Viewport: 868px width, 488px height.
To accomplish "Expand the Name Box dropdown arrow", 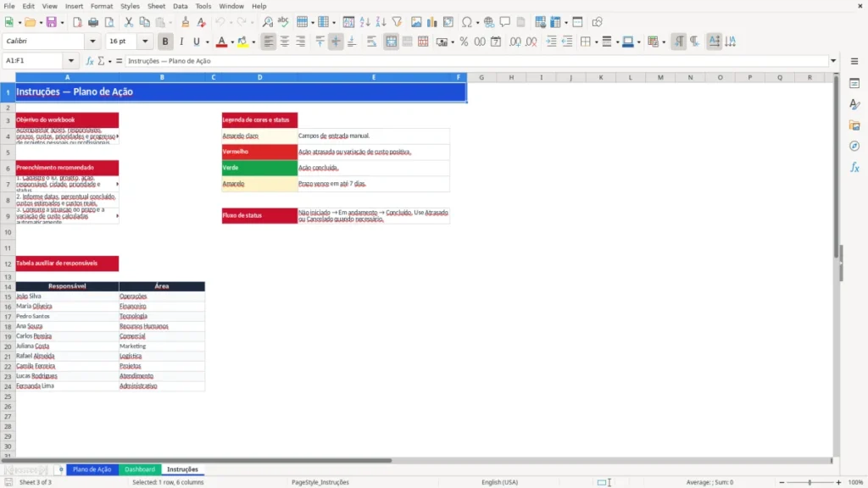I will pos(71,61).
